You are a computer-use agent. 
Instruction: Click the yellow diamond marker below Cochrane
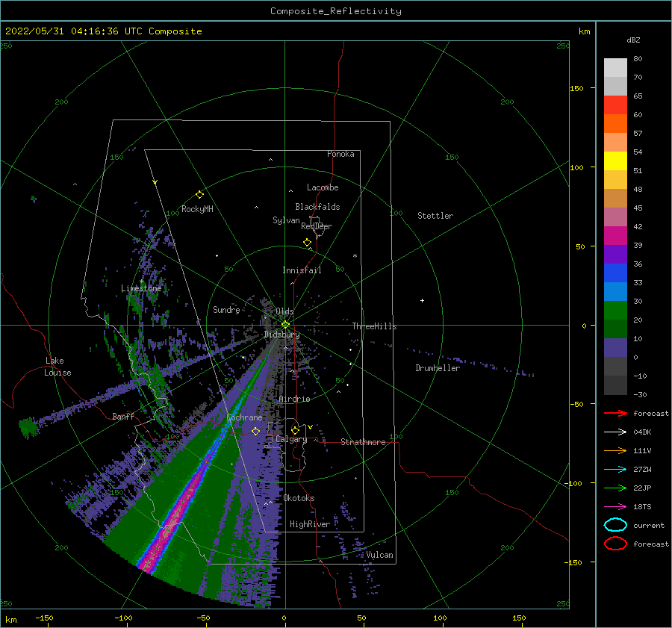256,431
